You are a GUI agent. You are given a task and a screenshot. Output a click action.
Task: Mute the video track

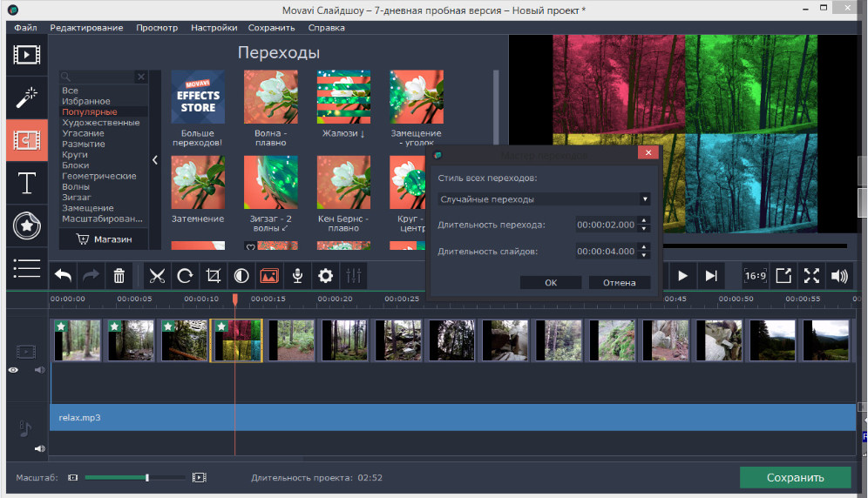coord(39,370)
